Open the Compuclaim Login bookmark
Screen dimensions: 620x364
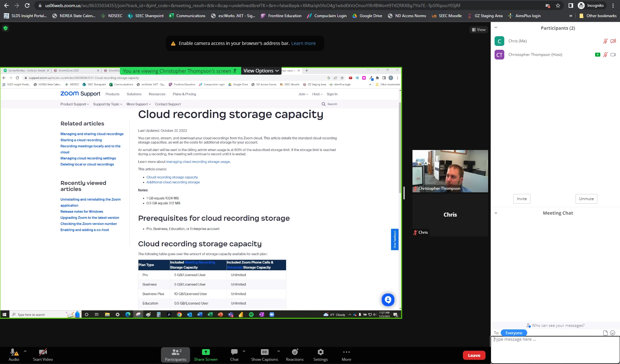326,16
